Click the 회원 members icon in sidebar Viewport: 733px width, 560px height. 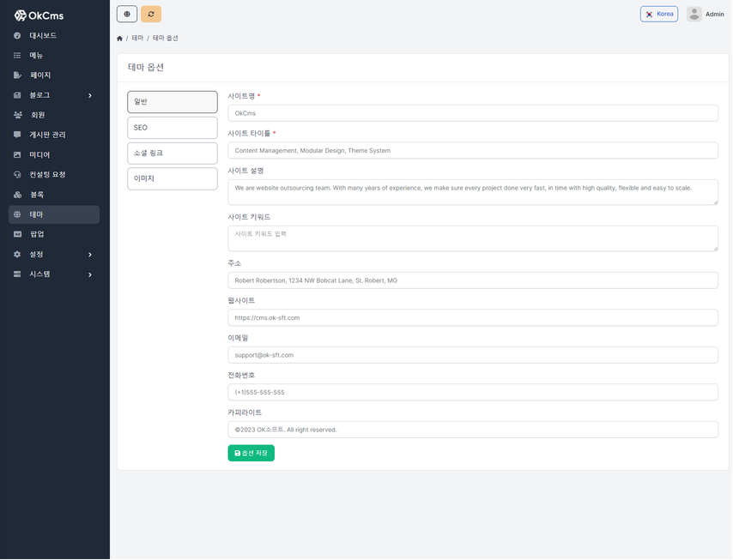click(17, 115)
